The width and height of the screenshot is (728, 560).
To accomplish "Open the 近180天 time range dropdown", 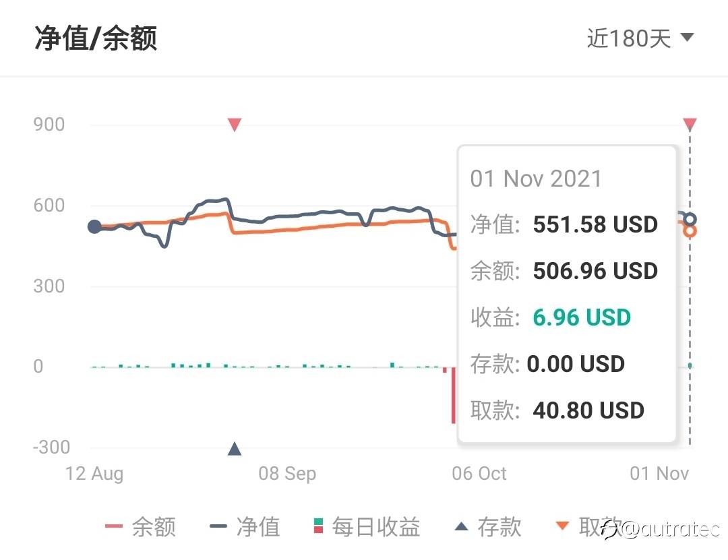I will [x=640, y=38].
